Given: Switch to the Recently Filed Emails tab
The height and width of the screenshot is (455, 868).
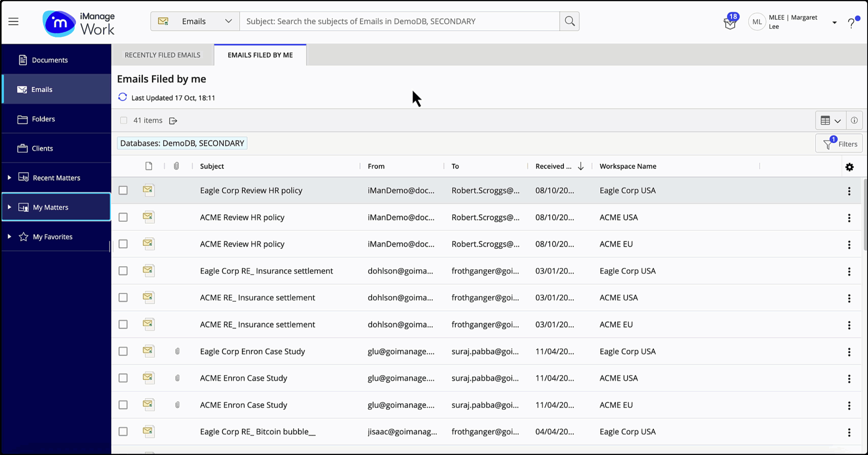Looking at the screenshot, I should coord(162,55).
